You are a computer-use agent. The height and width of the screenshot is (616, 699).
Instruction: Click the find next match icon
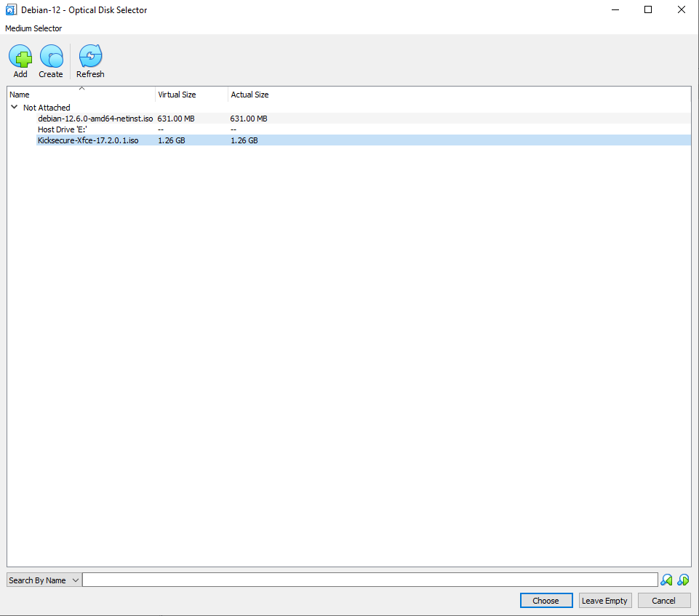pyautogui.click(x=683, y=580)
